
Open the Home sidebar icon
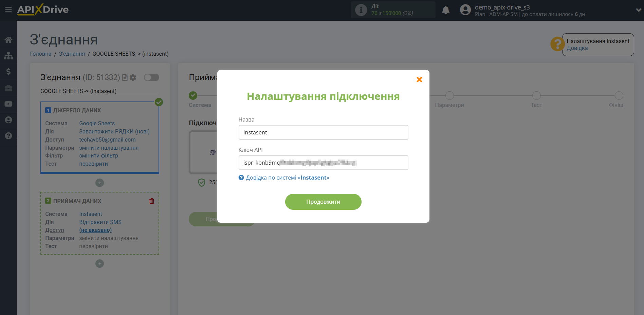[x=8, y=40]
